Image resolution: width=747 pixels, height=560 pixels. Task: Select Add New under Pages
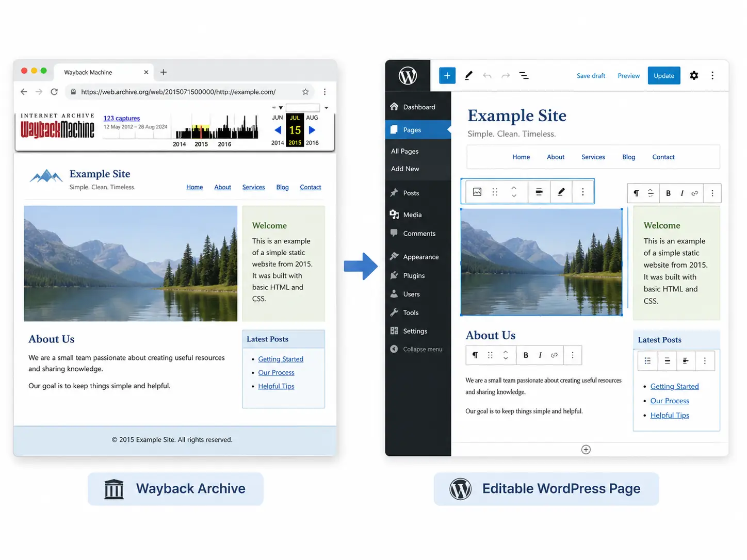405,169
